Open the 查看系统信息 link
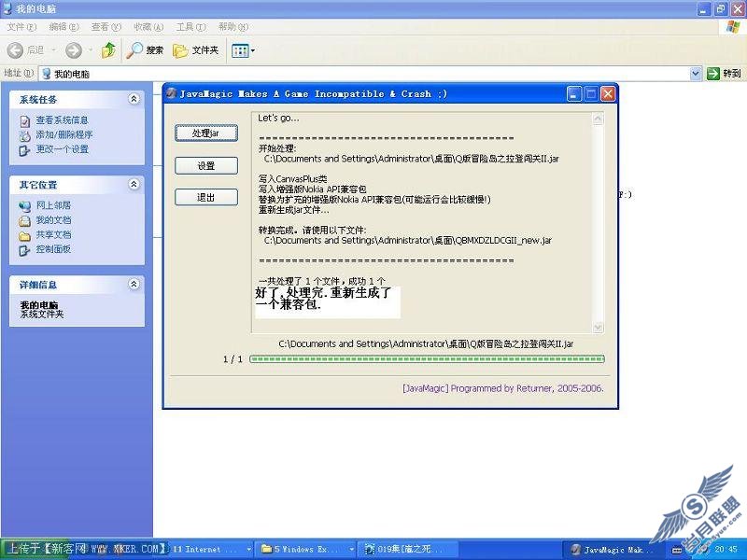 click(x=62, y=120)
